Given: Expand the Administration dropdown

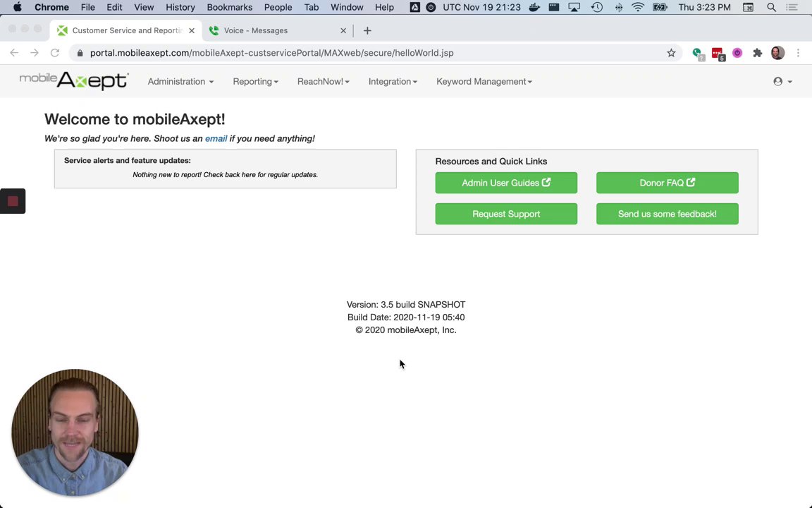Looking at the screenshot, I should coord(180,81).
